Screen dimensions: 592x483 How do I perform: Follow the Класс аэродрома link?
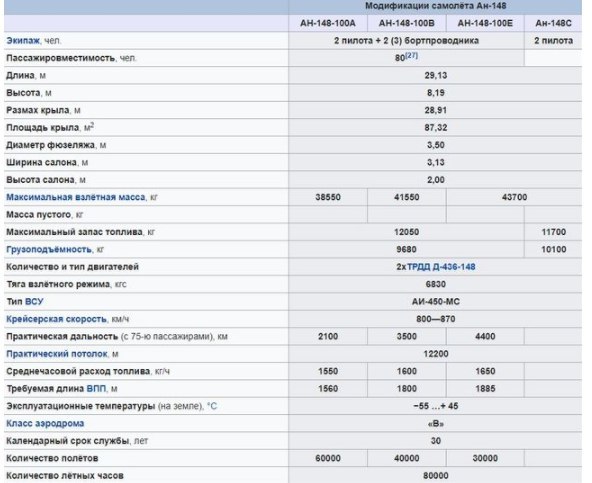(x=45, y=423)
